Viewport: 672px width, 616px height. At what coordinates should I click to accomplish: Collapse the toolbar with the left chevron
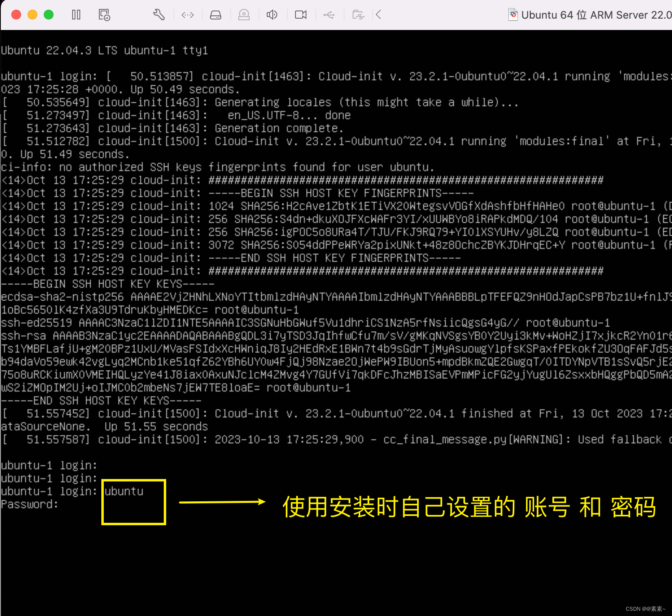(379, 15)
